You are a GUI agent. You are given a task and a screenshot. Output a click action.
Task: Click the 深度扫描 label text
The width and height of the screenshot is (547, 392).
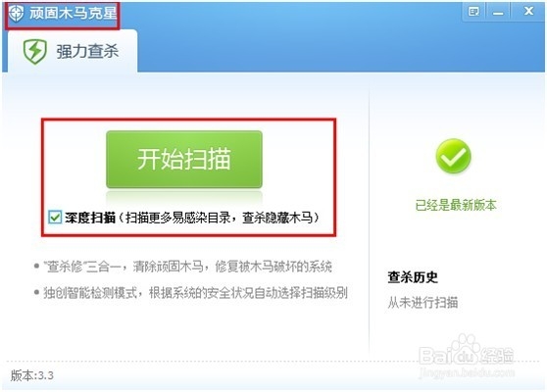pos(90,218)
